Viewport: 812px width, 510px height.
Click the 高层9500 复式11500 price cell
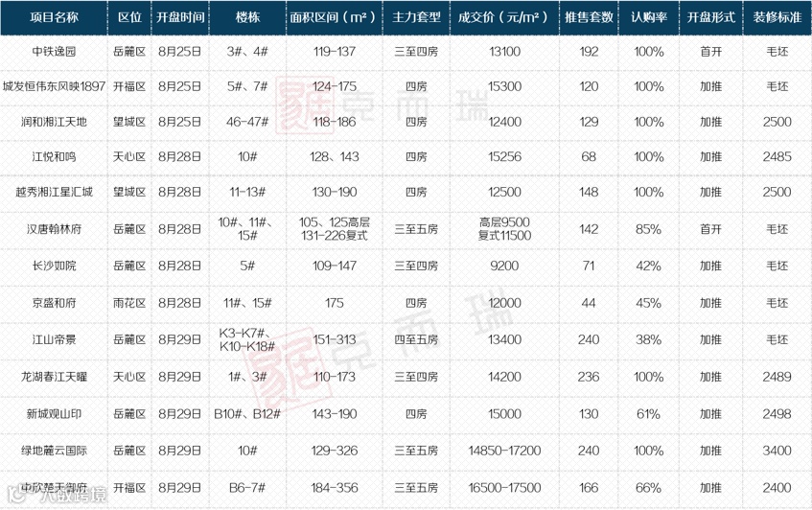(504, 229)
